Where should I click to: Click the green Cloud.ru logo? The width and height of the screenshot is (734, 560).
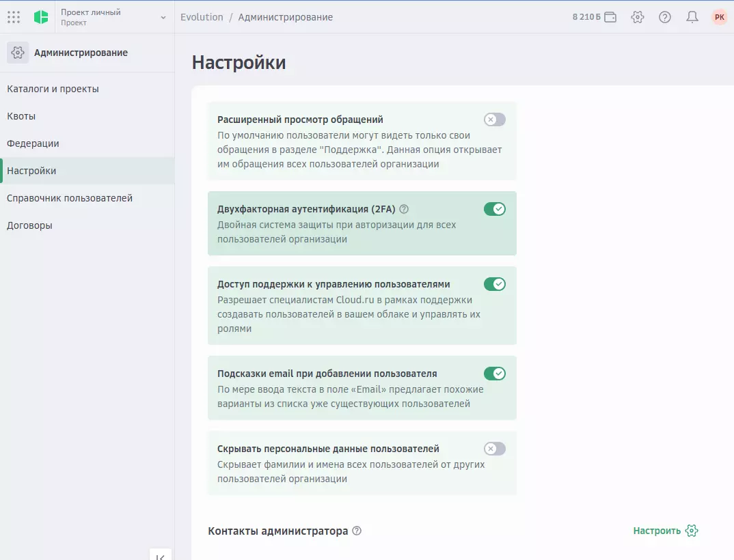[x=41, y=17]
